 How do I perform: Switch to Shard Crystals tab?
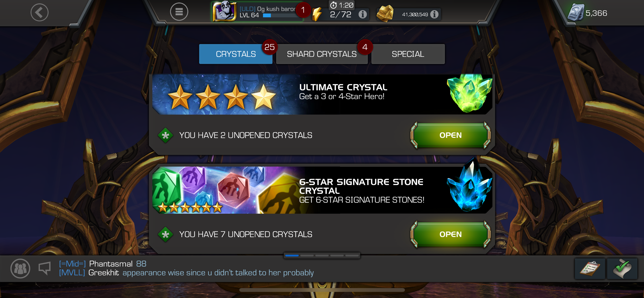click(322, 54)
